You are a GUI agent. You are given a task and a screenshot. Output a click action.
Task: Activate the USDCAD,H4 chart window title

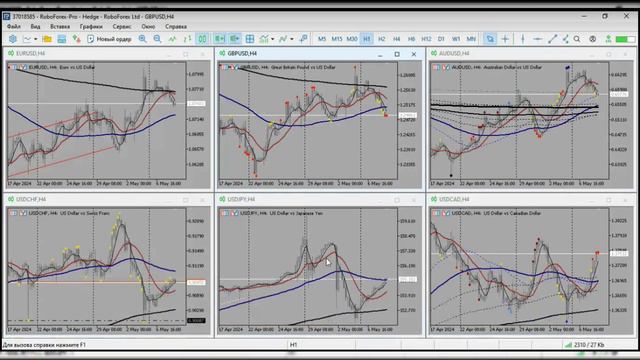(x=454, y=199)
